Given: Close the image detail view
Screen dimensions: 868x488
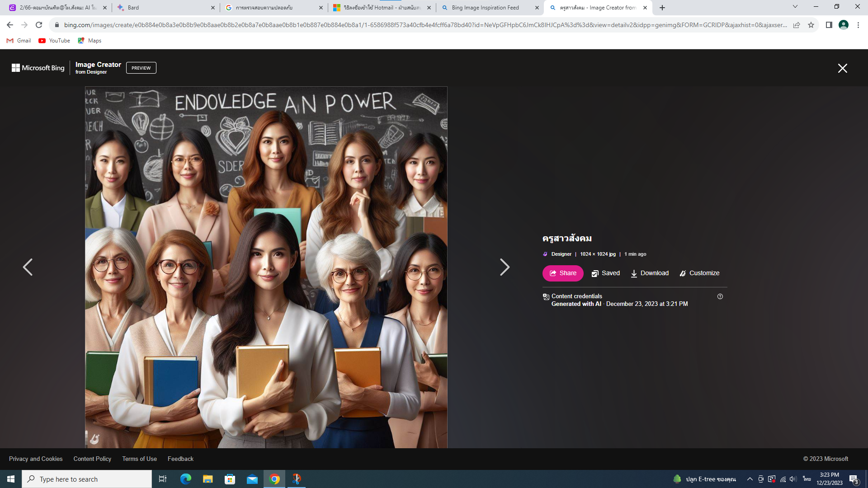Looking at the screenshot, I should tap(842, 68).
